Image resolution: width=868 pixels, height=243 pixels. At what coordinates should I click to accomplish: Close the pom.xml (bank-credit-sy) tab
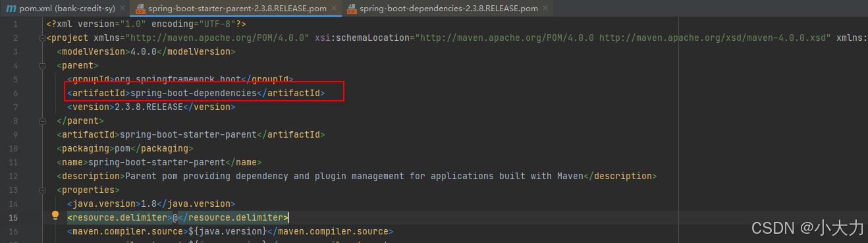[x=123, y=9]
